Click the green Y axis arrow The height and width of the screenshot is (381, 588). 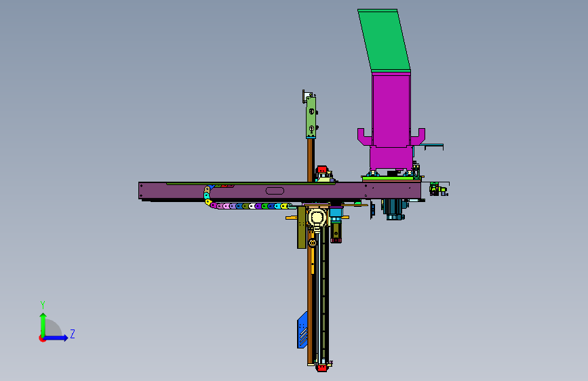coord(43,324)
